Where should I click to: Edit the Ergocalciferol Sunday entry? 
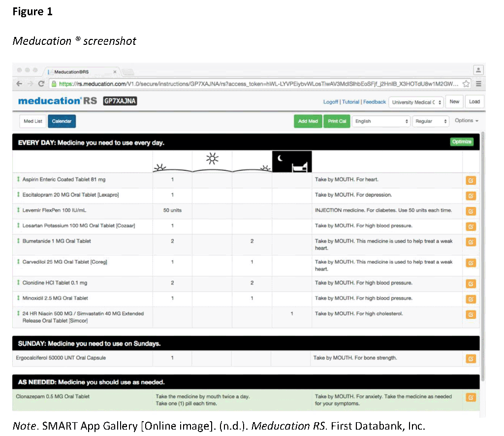[471, 359]
